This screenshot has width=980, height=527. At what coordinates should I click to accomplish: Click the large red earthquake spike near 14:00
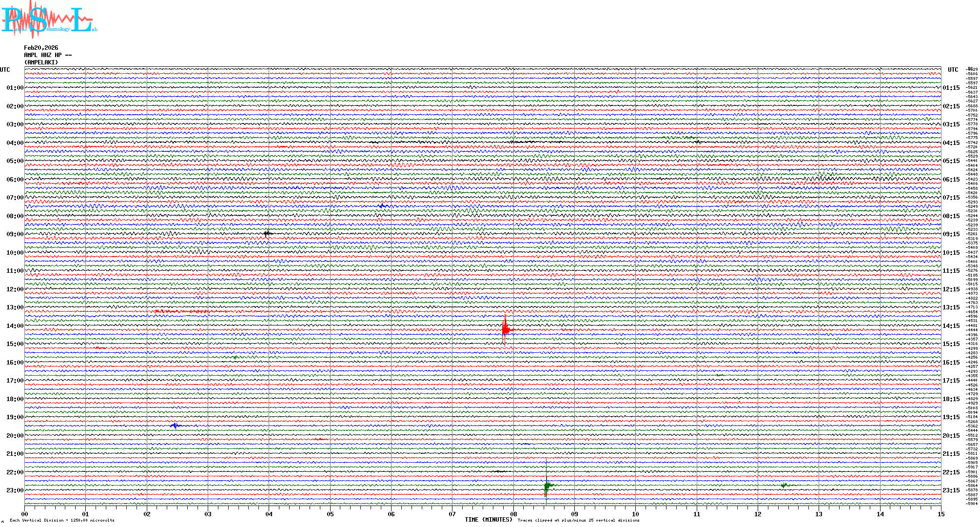coord(505,330)
